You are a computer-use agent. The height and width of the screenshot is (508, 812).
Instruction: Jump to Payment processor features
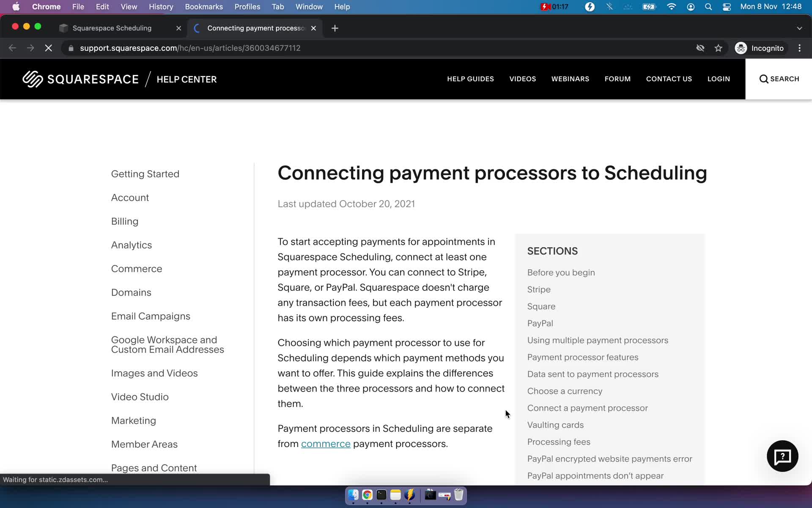coord(583,357)
